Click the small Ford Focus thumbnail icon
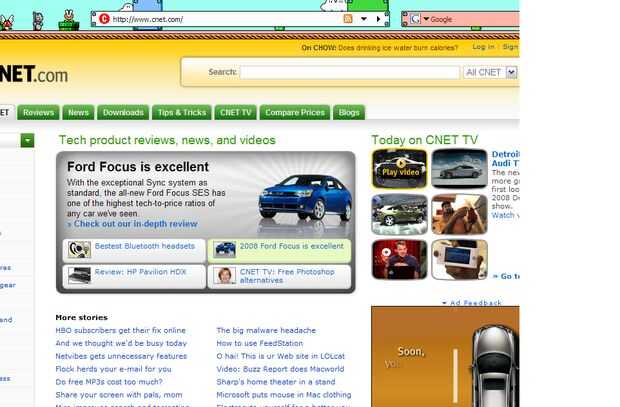620x407 pixels. pos(225,250)
